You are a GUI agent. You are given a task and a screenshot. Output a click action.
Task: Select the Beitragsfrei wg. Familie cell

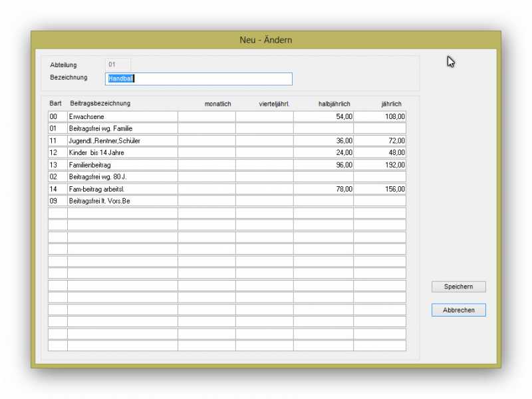click(122, 128)
